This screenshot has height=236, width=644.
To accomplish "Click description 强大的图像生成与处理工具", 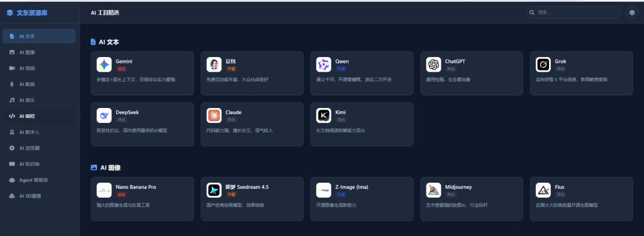I will click(x=123, y=205).
